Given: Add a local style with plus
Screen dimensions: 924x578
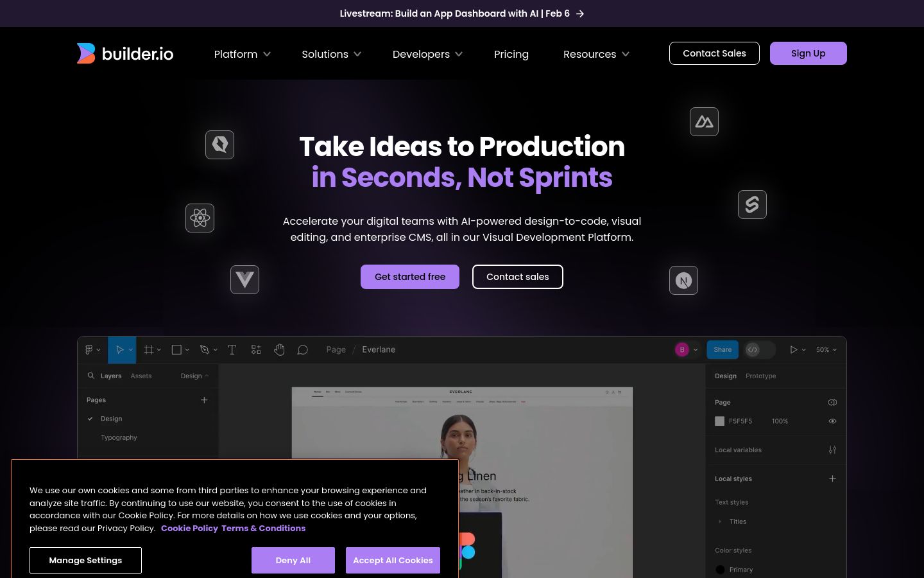Looking at the screenshot, I should pyautogui.click(x=832, y=478).
